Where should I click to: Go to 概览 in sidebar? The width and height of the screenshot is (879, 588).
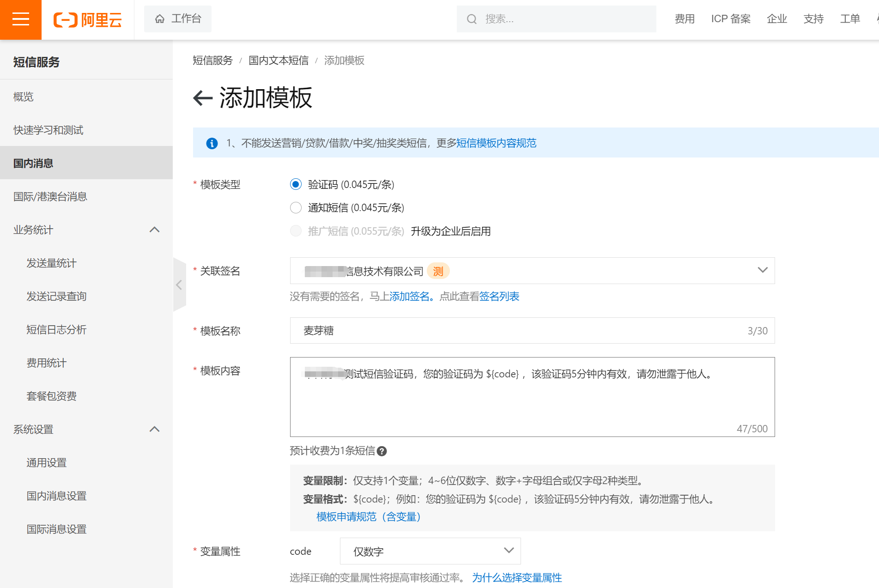pos(86,97)
